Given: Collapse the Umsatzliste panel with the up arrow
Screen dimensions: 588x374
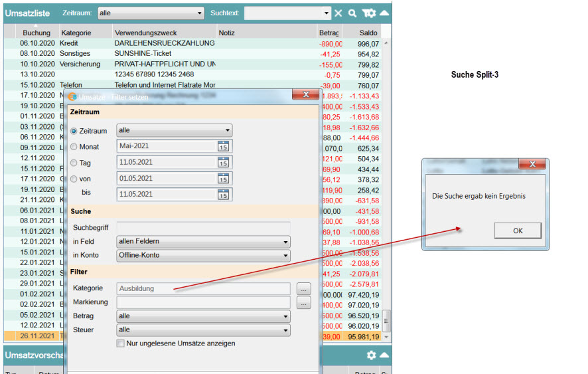Looking at the screenshot, I should tap(384, 13).
